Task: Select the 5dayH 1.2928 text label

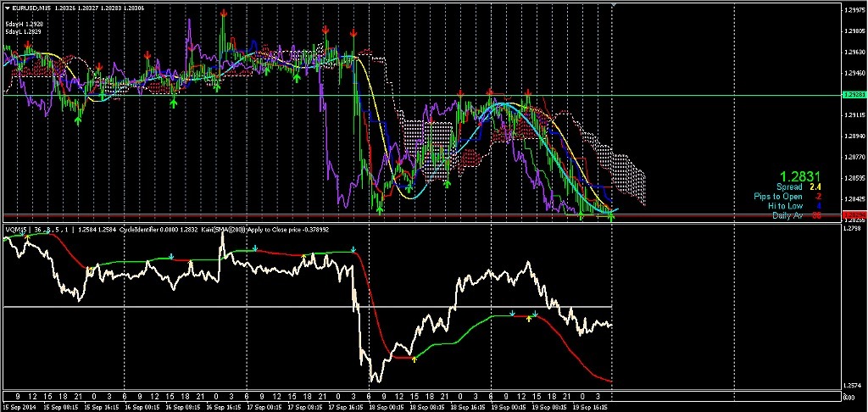Action: point(22,25)
